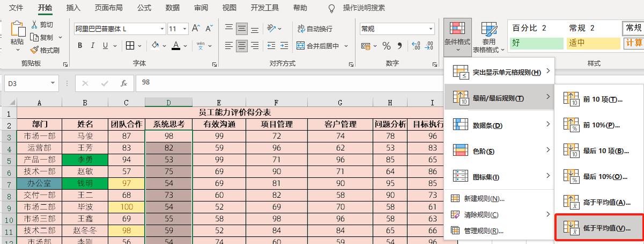This screenshot has height=244, width=644.
Task: Apply the 好 (Good) cell style
Action: (536, 43)
